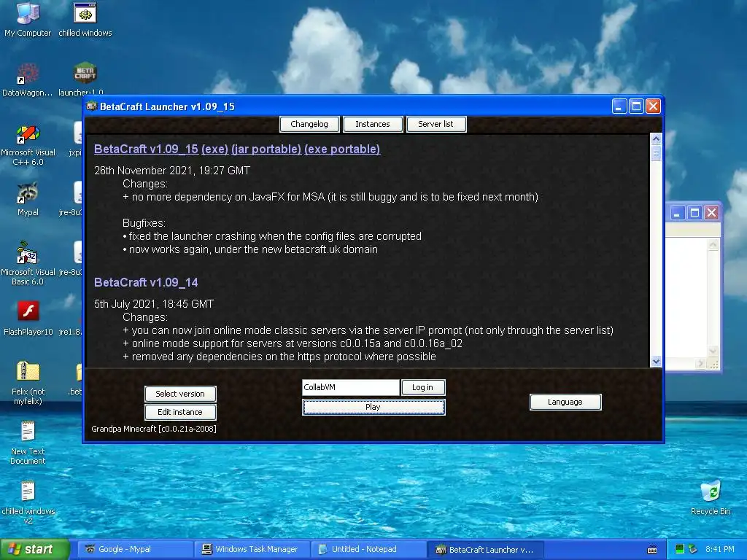Viewport: 747px width, 560px height.
Task: Open New Text Document icon
Action: click(28, 443)
